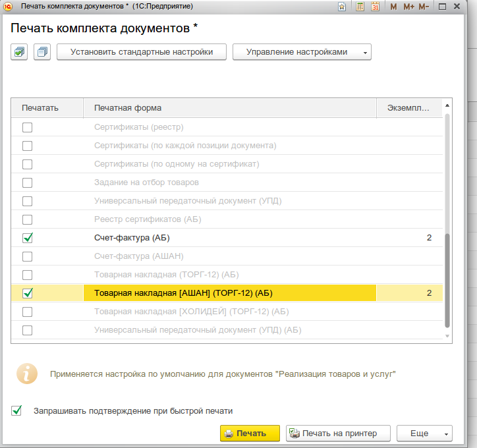Toggle Запрашивать подтверждение при быстрой печати checkbox
The width and height of the screenshot is (477, 448).
pos(16,411)
